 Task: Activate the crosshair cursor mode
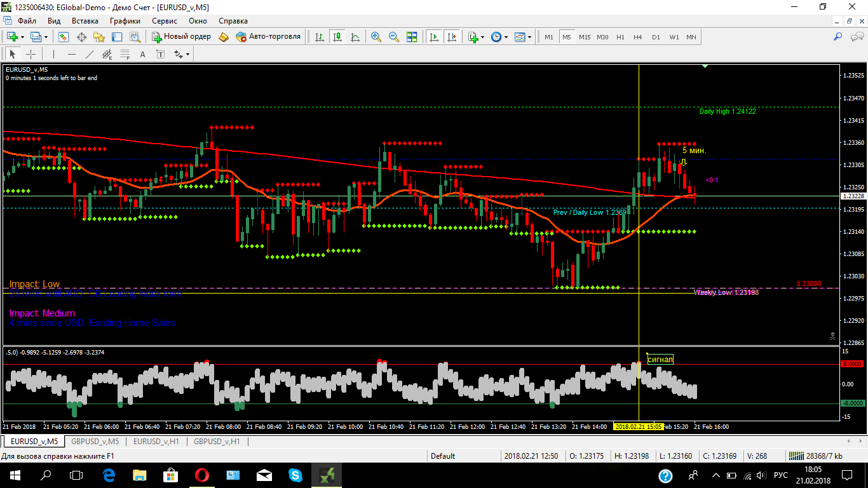click(31, 54)
